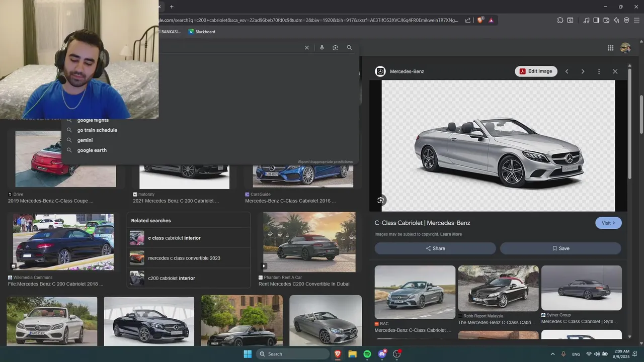Select the 'go train schedule' suggestion

97,130
